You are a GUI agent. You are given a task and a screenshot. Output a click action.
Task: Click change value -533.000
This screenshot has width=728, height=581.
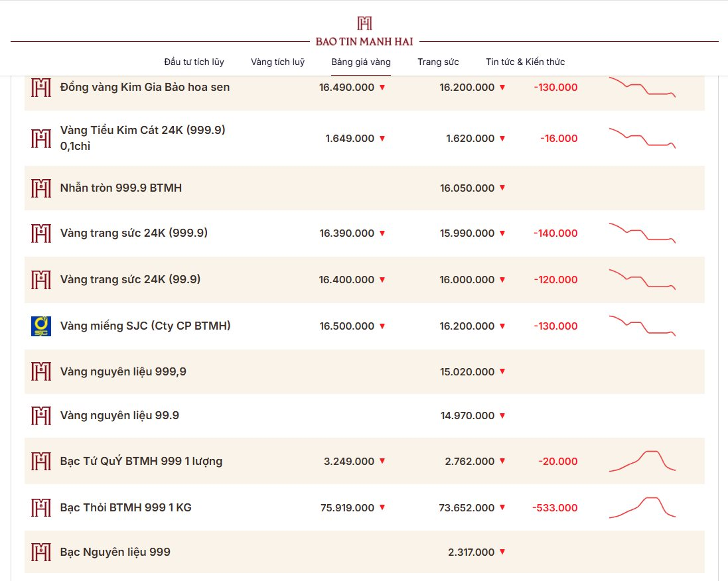[555, 507]
